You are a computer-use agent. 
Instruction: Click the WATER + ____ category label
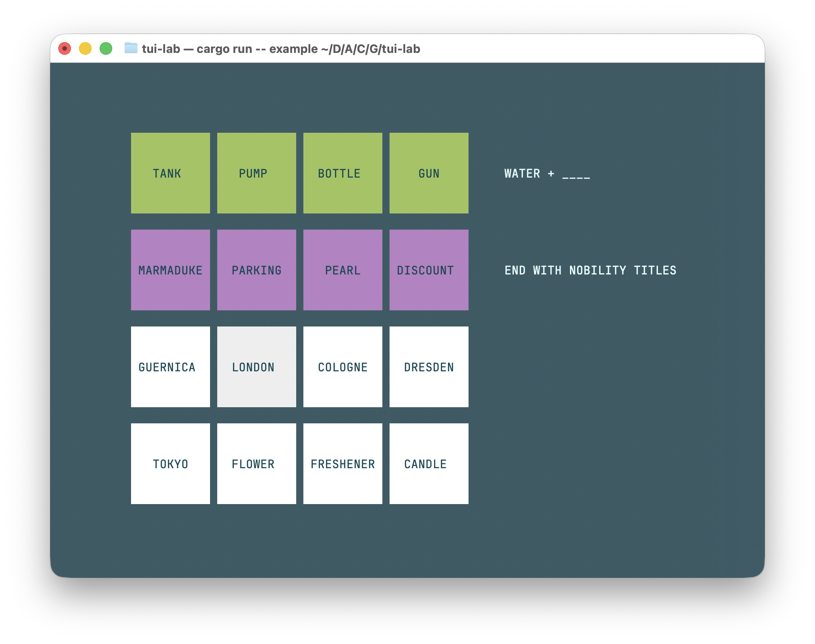(547, 174)
